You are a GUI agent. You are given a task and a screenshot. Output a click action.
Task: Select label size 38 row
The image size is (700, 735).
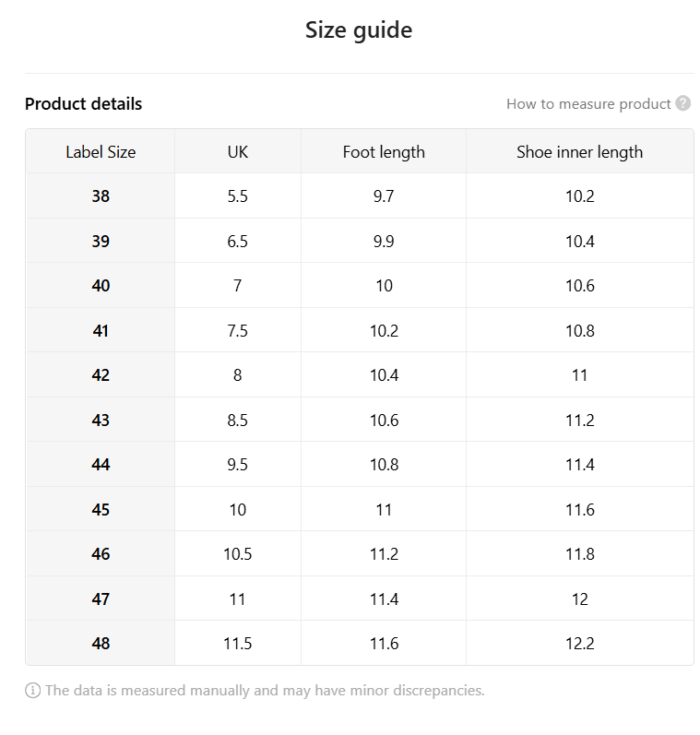tap(360, 196)
